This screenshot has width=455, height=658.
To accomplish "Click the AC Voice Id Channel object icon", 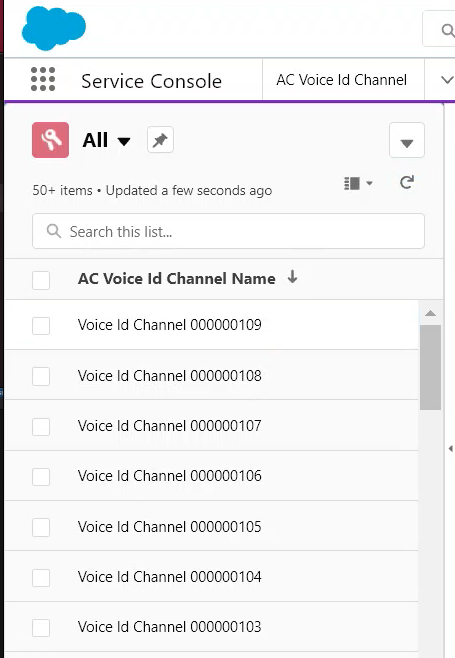I will tap(50, 140).
